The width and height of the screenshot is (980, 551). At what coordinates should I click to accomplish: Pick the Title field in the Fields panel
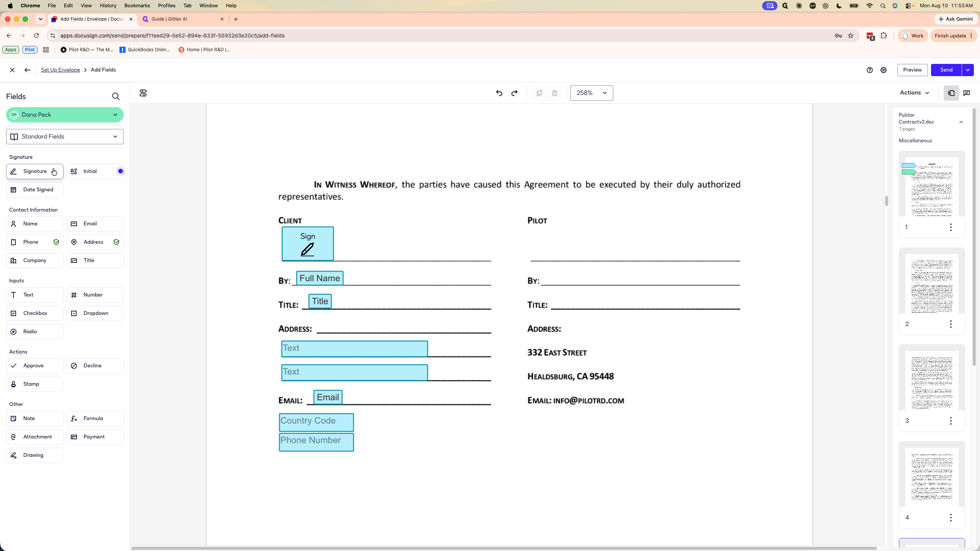point(95,260)
